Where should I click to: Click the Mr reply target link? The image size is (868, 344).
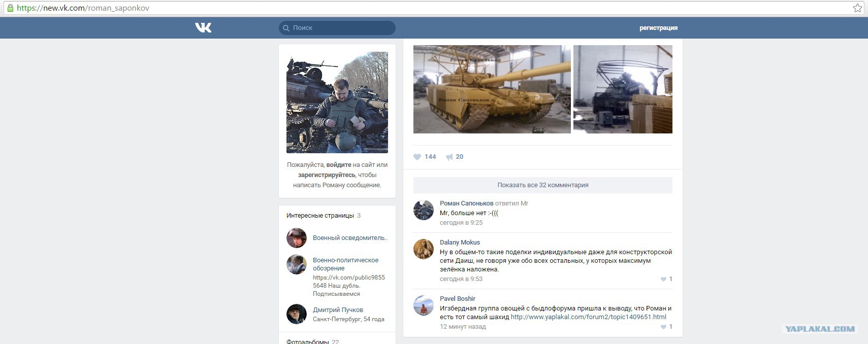(524, 203)
